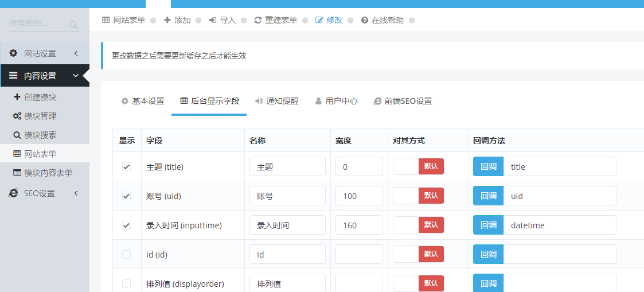Image resolution: width=644 pixels, height=292 pixels.
Task: Toggle the 默认 alignment switch for Id row
Action: click(419, 254)
